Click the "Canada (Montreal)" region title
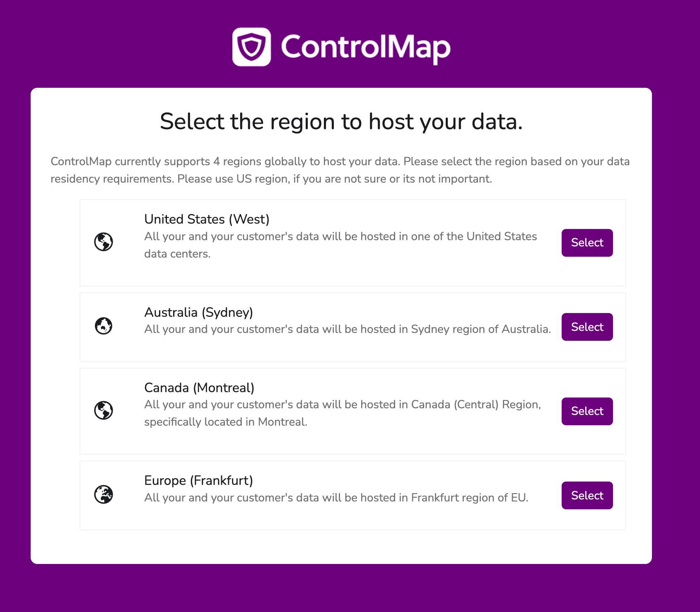700x612 pixels. pos(199,388)
